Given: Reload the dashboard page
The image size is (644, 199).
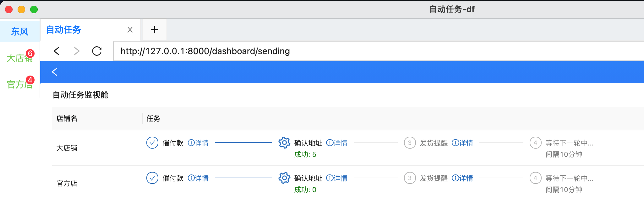Looking at the screenshot, I should pos(97,51).
